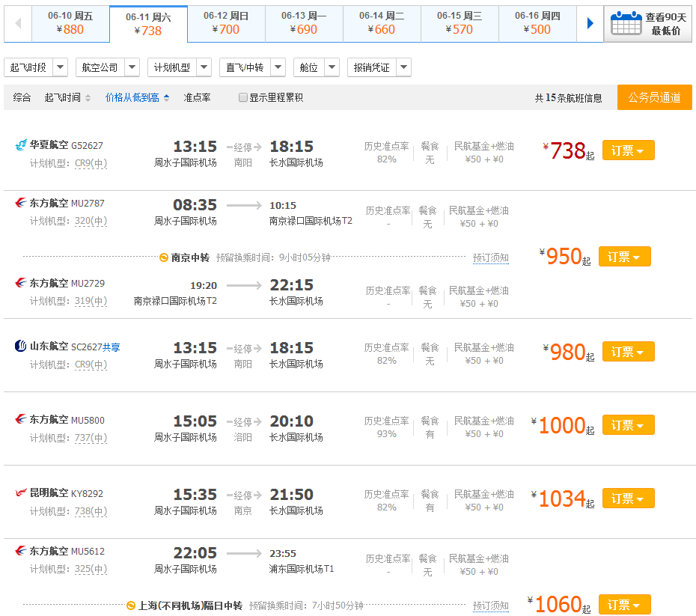Click the 上海隔日中转 transfer icon

click(x=131, y=606)
